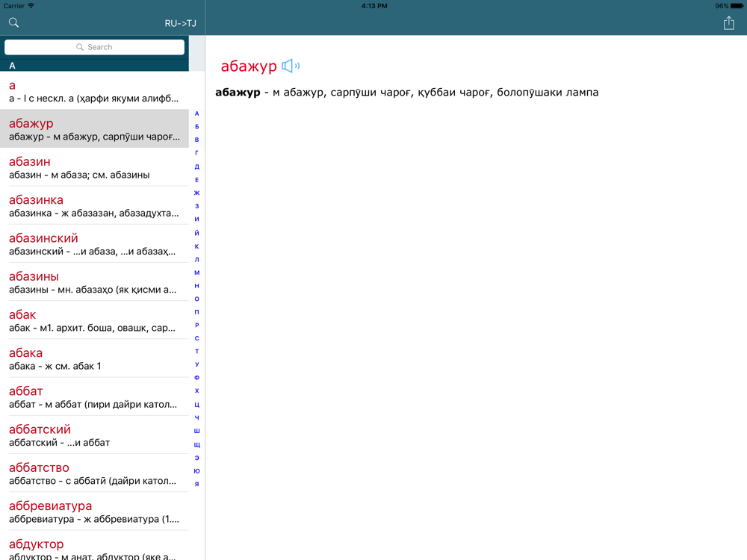Jump to letter С in index
The image size is (747, 560).
196,338
